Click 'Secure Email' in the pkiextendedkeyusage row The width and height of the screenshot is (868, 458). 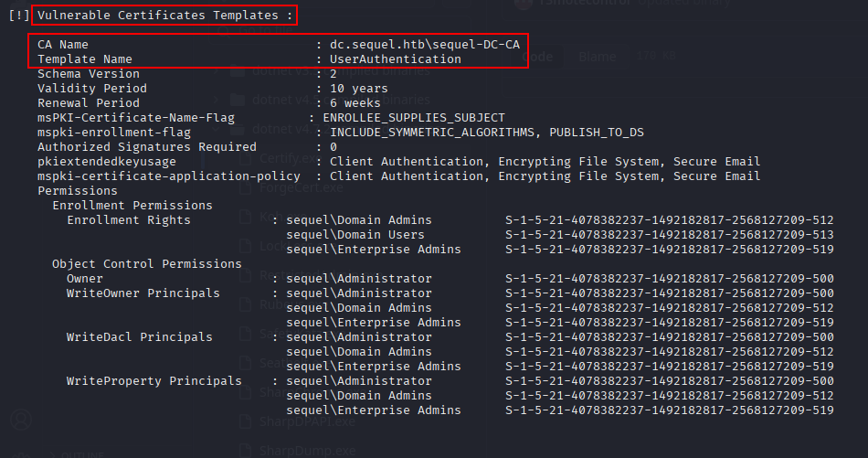717,162
